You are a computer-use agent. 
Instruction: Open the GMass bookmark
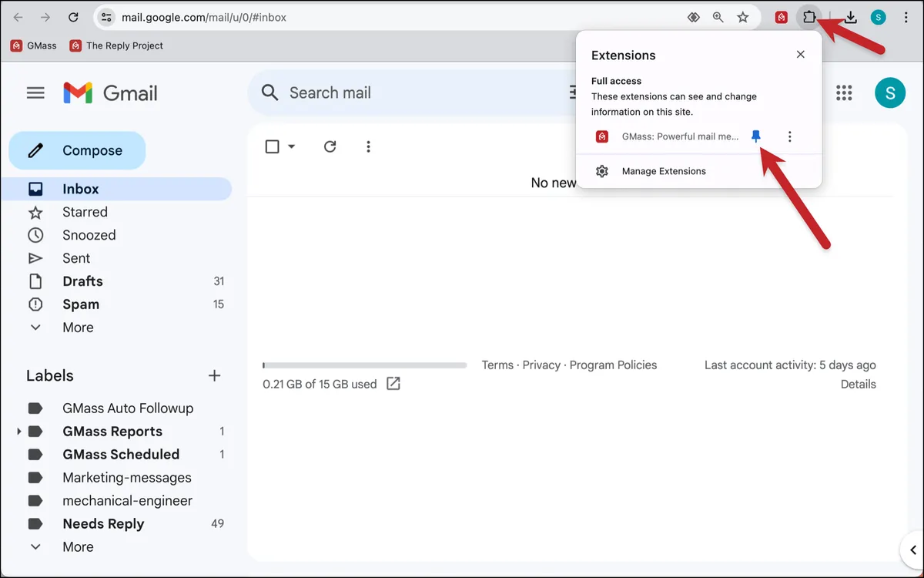[34, 45]
